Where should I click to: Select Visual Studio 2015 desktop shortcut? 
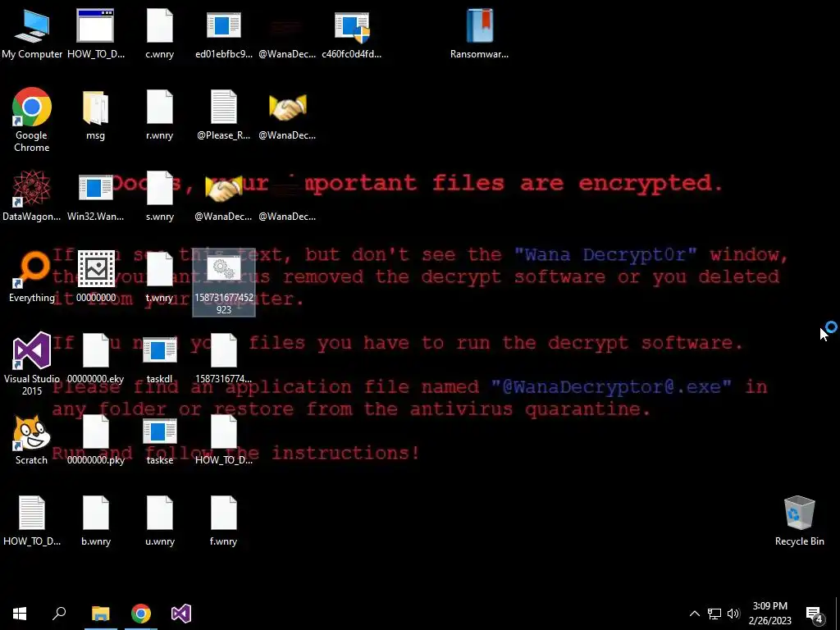(x=32, y=364)
